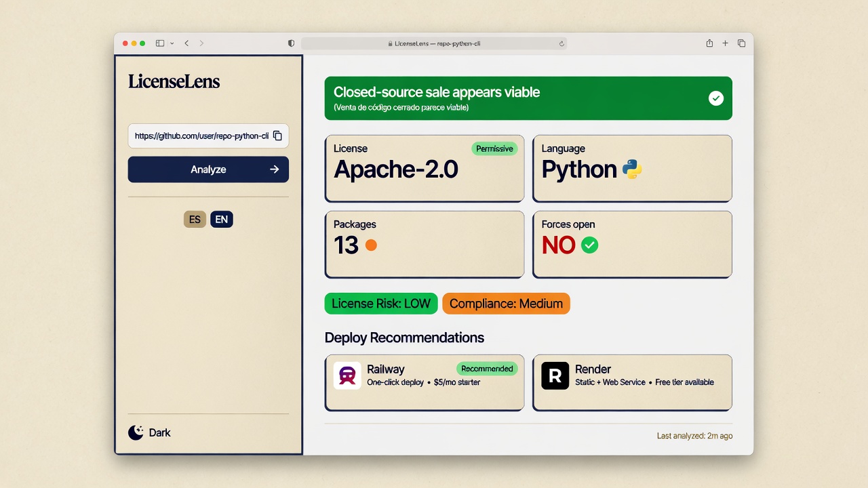This screenshot has width=868, height=488.
Task: Click the white checkmark in the green banner
Action: click(x=716, y=98)
